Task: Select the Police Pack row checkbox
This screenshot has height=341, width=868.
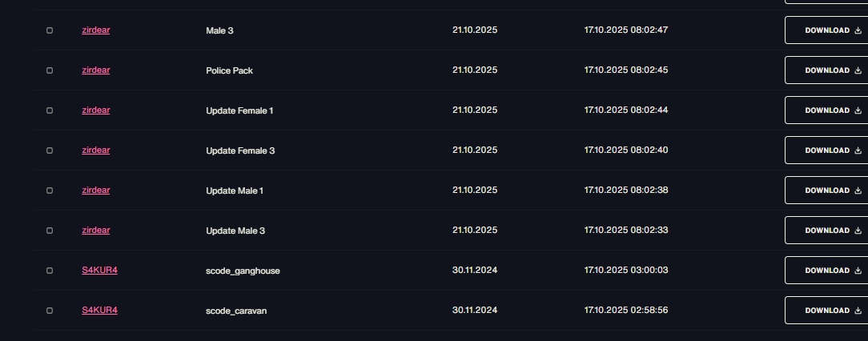Action: click(50, 70)
